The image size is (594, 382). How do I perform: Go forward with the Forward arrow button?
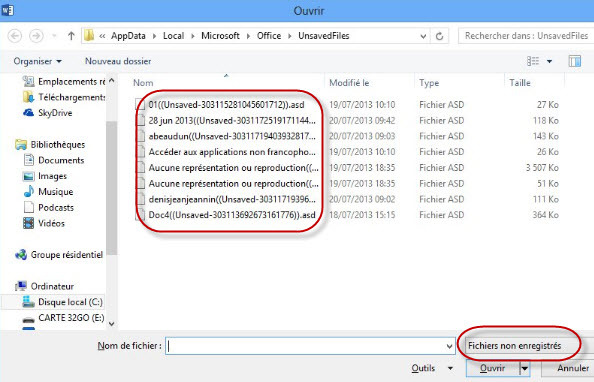click(36, 36)
